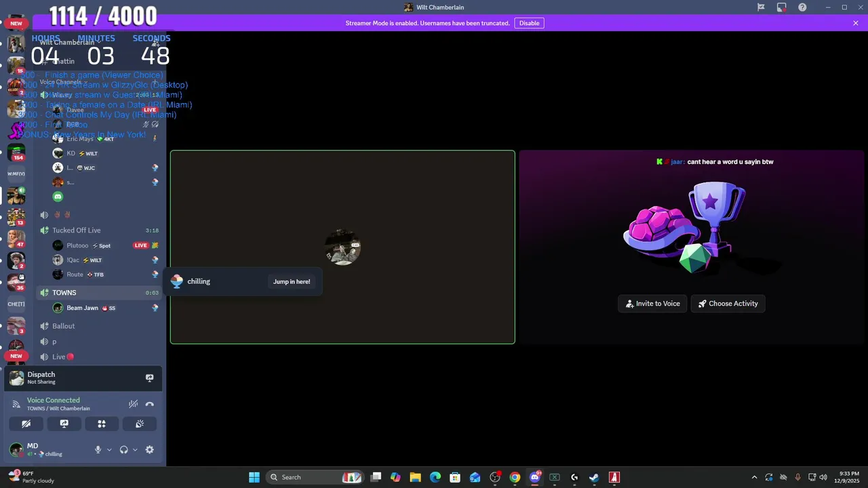868x488 pixels.
Task: Click the MD user avatar
Action: point(16,449)
